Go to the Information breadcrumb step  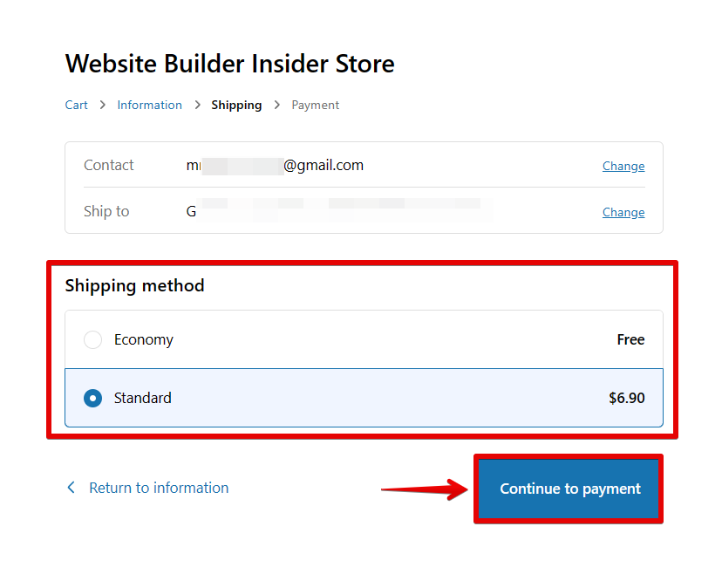click(x=150, y=105)
